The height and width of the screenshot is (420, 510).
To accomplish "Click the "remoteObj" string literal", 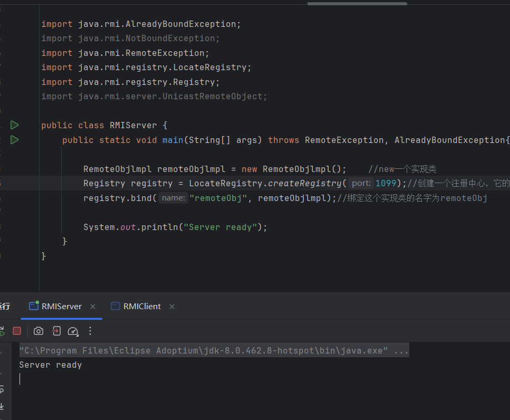I will click(218, 198).
